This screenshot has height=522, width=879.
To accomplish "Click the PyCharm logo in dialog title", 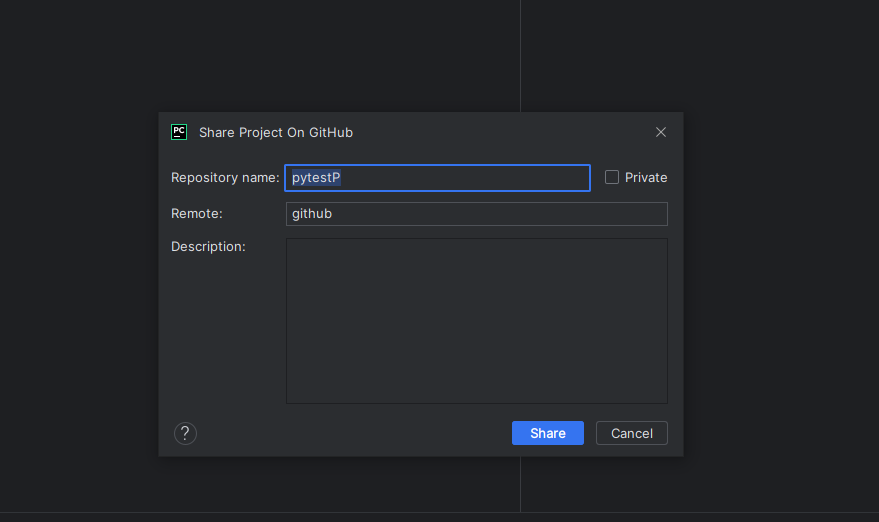I will point(179,132).
